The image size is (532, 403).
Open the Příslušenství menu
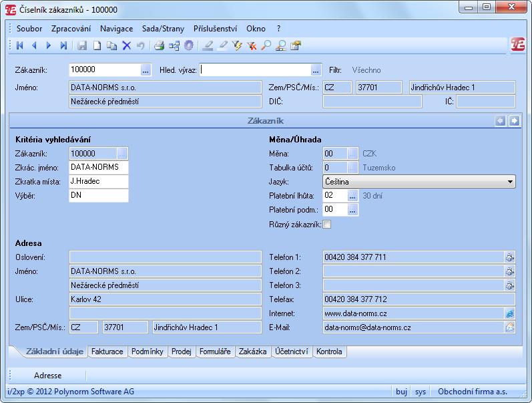tap(216, 29)
